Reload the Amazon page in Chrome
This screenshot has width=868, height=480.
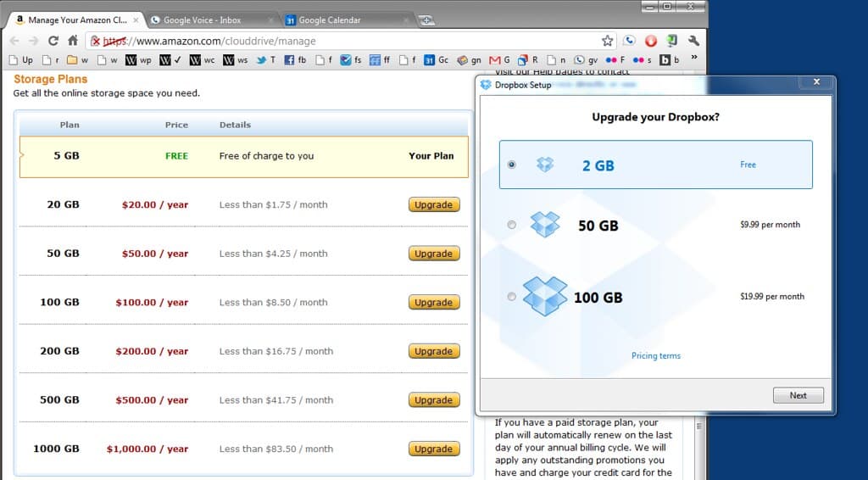[x=53, y=41]
